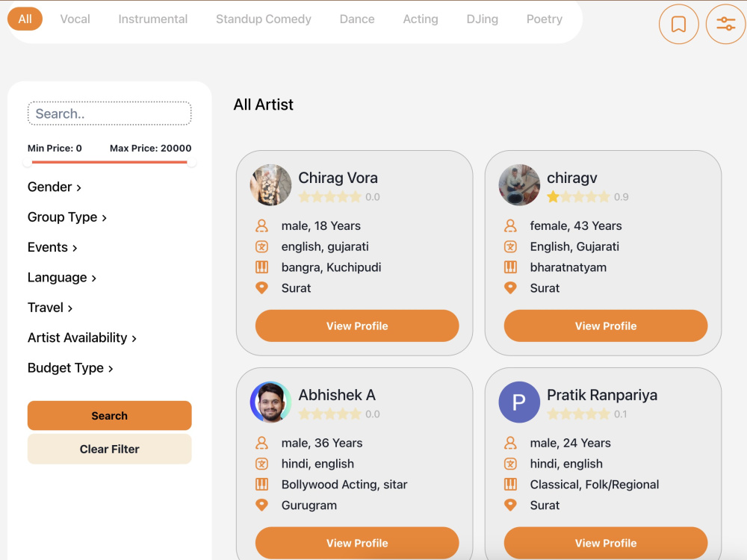This screenshot has height=560, width=747.
Task: Click the piano icon on chiragv's card
Action: point(510,267)
